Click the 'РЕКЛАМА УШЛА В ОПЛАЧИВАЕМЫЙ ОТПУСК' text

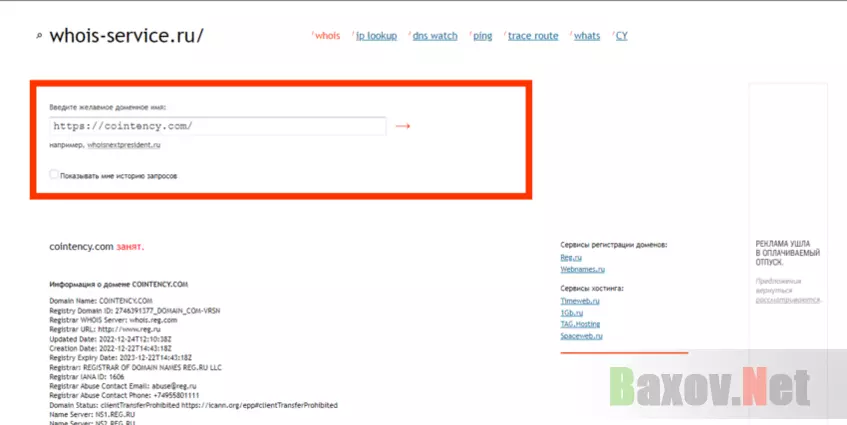coord(788,253)
